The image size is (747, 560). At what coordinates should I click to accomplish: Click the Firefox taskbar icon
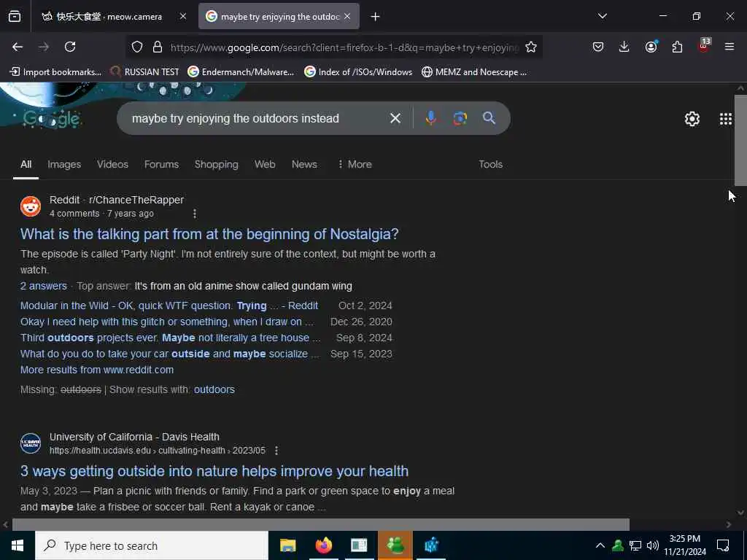[323, 545]
